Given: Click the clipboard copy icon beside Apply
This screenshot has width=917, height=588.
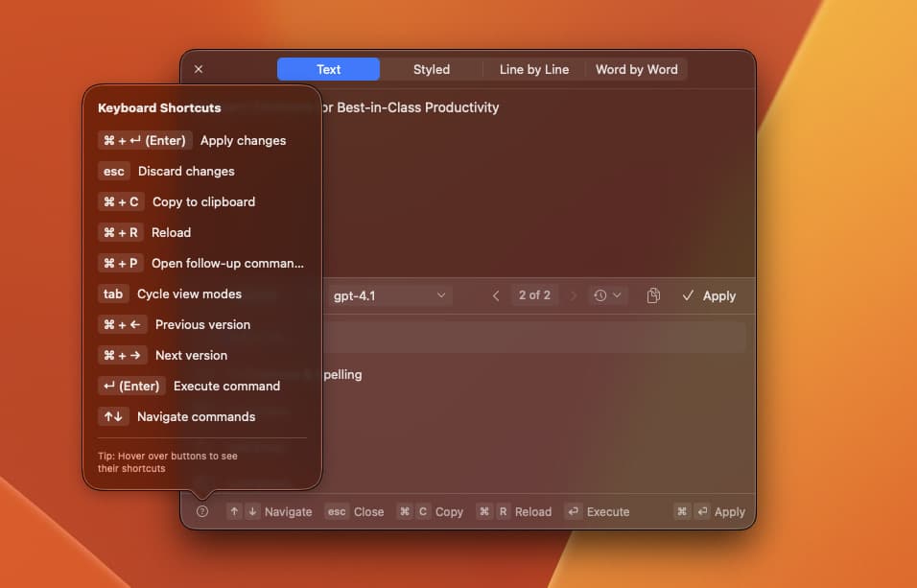Looking at the screenshot, I should click(653, 295).
